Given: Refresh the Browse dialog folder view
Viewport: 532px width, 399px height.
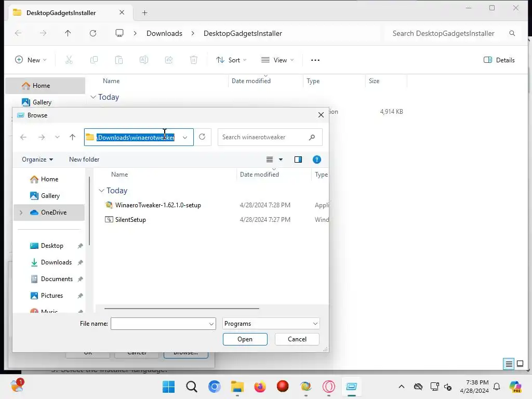Looking at the screenshot, I should (202, 137).
